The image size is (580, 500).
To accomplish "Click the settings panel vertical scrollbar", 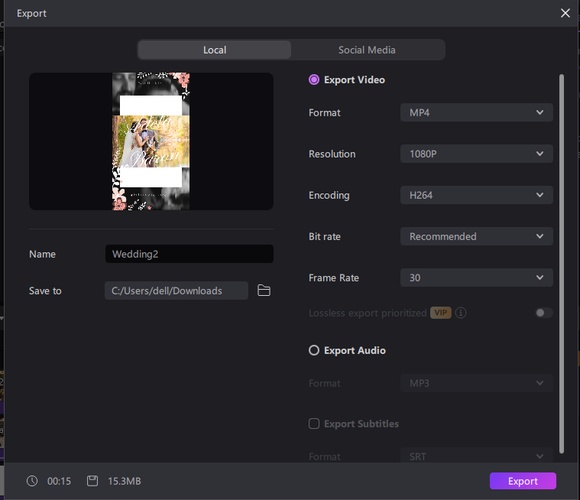I will 562,263.
